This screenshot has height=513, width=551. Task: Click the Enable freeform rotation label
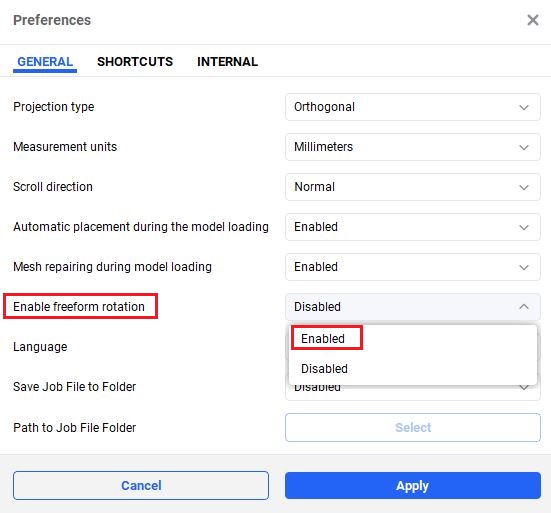pyautogui.click(x=79, y=307)
